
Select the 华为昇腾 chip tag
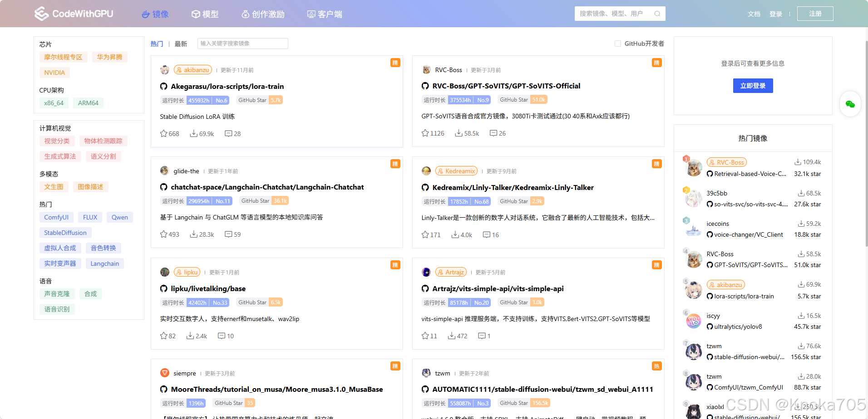point(109,57)
